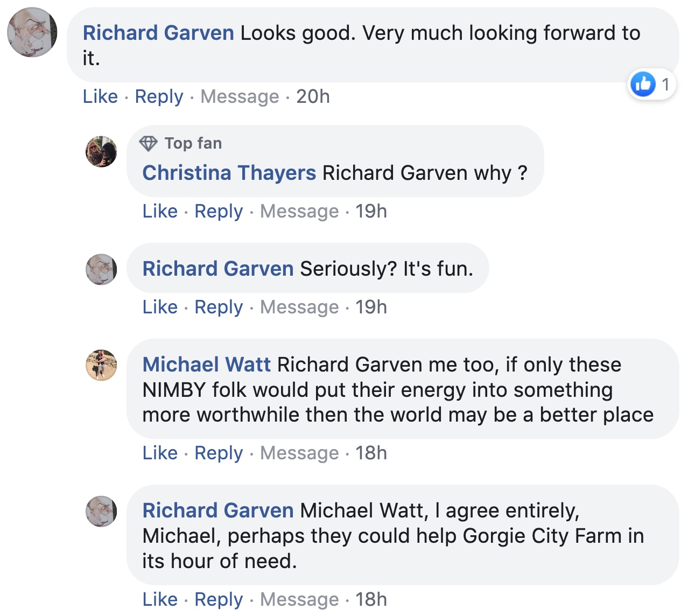
Task: Like the Gorgie City Farm comment
Action: click(x=160, y=599)
